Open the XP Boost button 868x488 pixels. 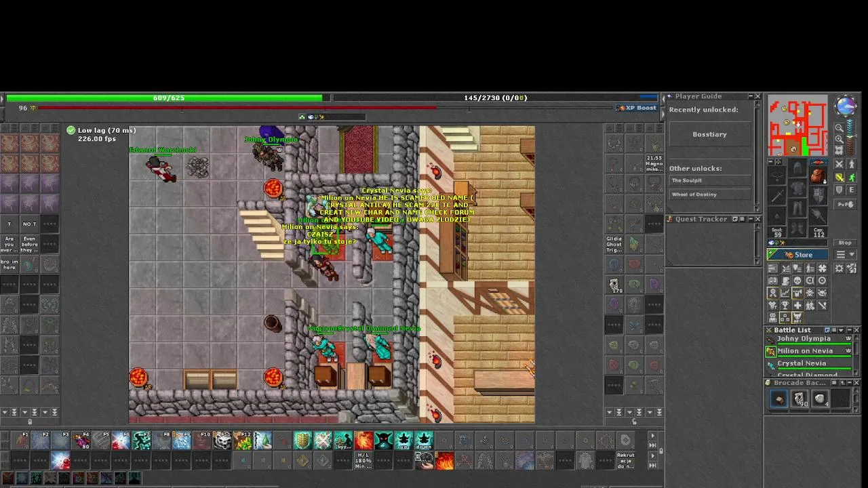click(x=637, y=108)
